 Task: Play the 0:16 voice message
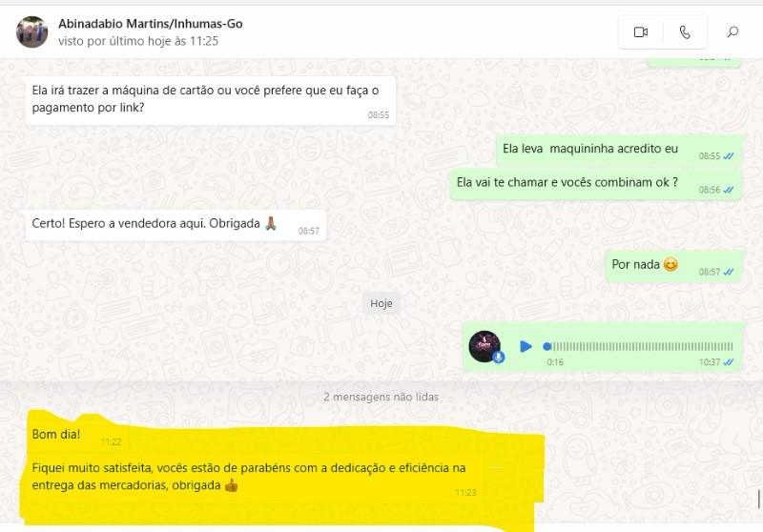click(526, 346)
